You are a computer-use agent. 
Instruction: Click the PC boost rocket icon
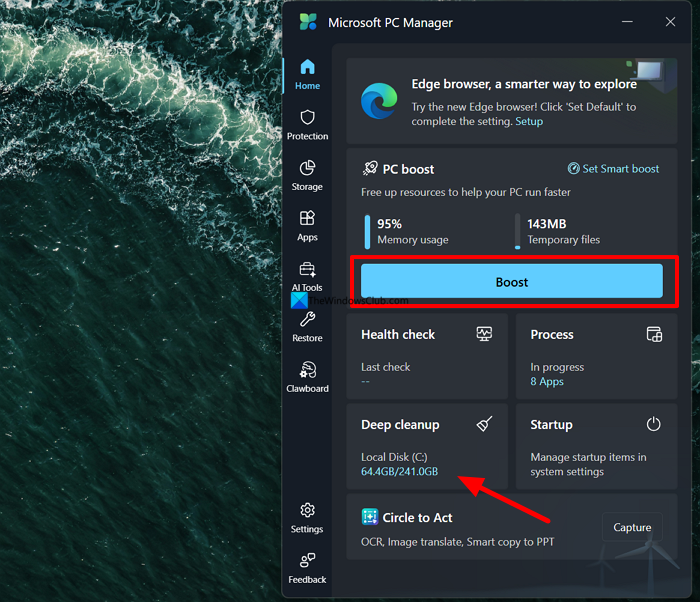coord(370,168)
